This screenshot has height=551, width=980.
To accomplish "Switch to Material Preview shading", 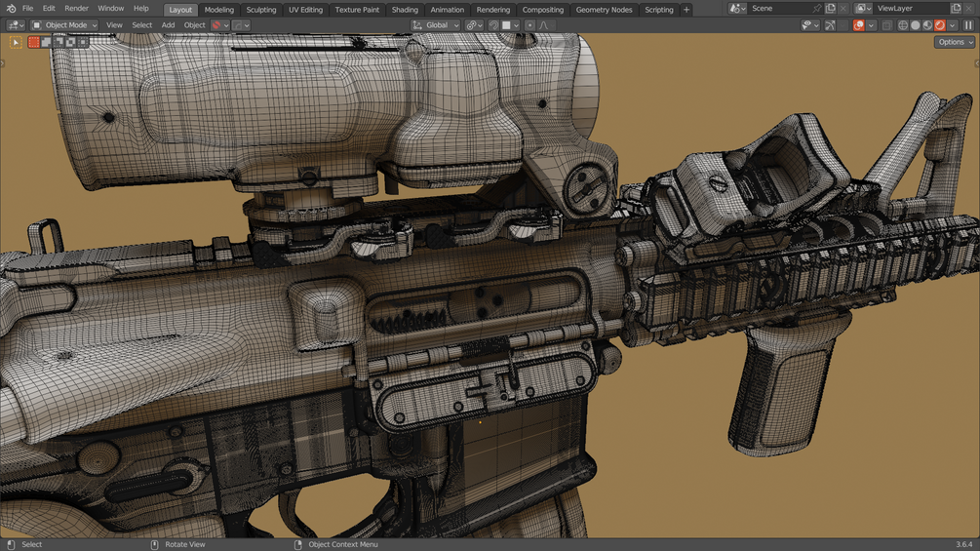I will (927, 25).
